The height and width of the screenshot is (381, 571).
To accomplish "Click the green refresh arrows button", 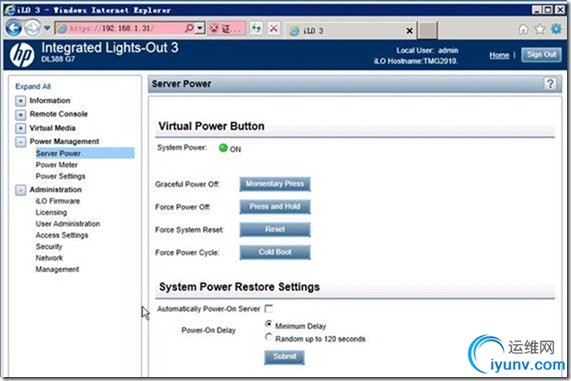I will click(256, 28).
